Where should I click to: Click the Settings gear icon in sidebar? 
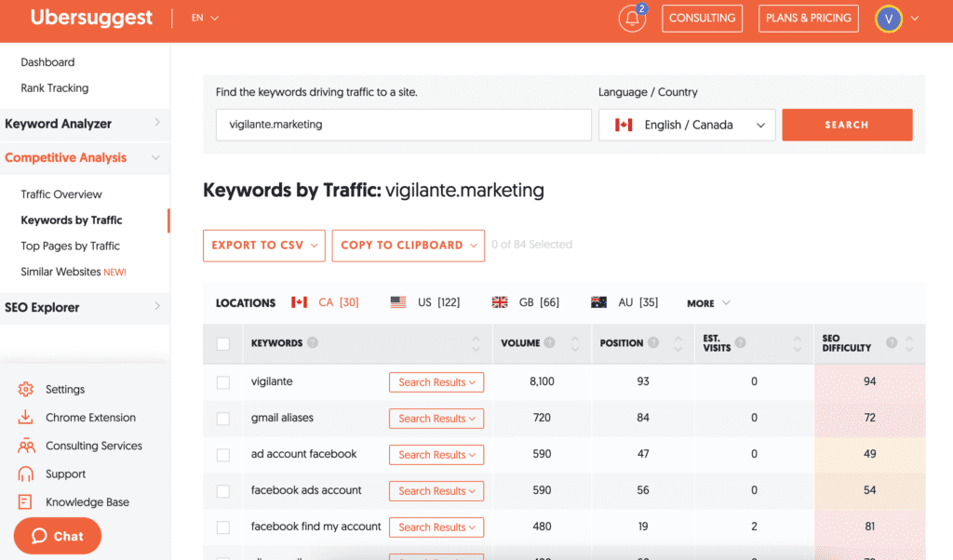click(25, 390)
